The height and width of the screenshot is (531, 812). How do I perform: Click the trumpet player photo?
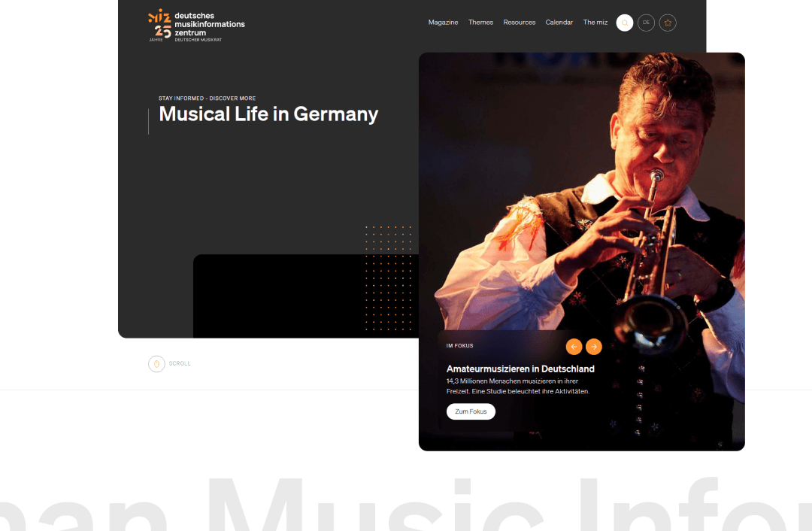click(581, 197)
